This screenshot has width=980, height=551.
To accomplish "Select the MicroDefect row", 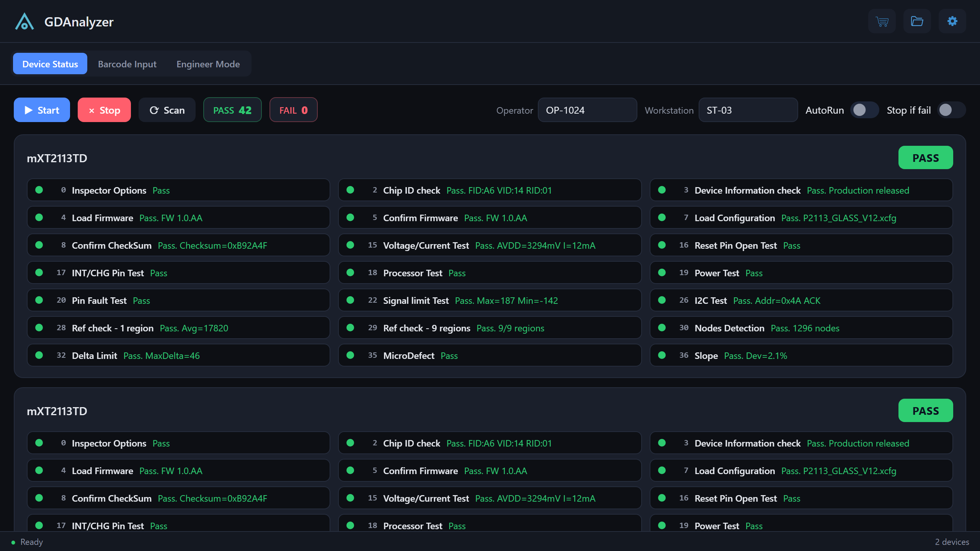I will tap(490, 355).
